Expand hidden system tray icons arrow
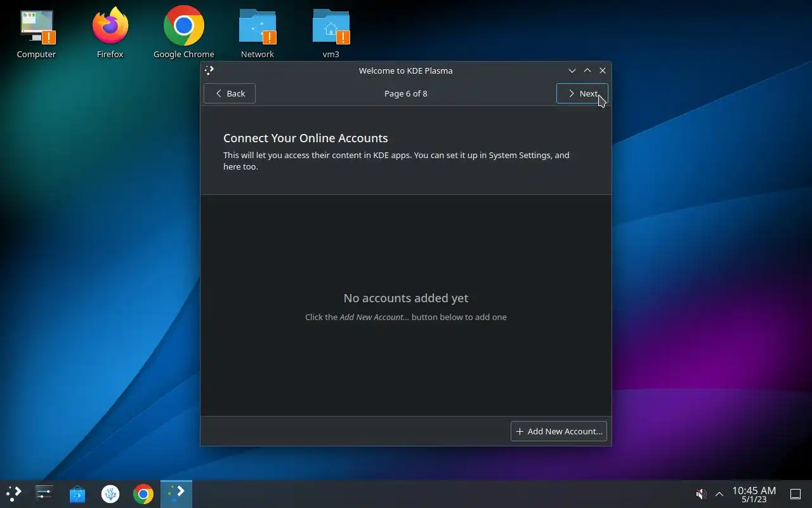 click(x=719, y=494)
